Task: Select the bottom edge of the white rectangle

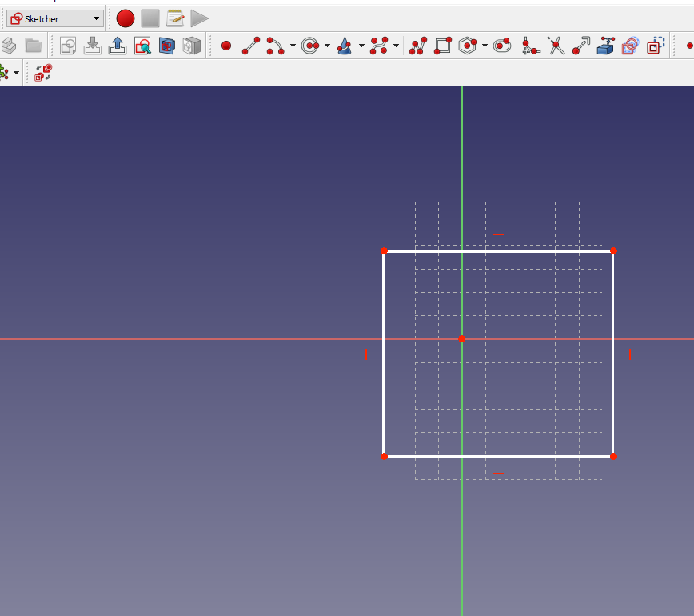Action: tap(498, 456)
